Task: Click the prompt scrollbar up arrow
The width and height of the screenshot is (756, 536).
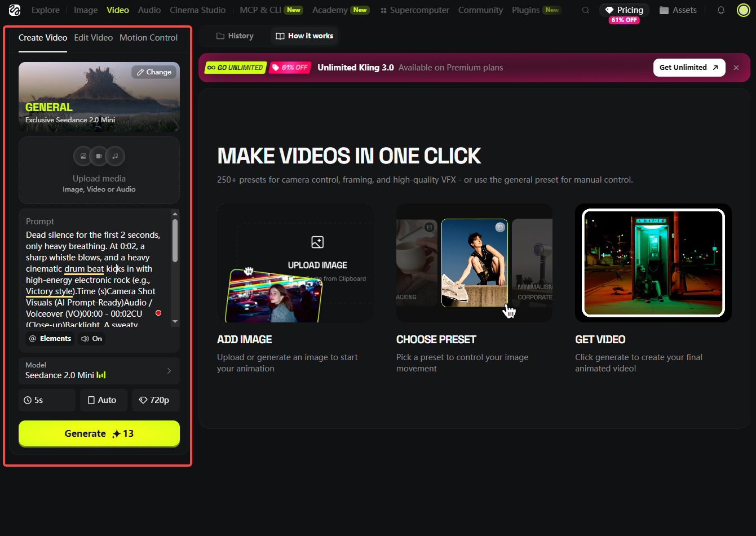Action: tap(175, 214)
